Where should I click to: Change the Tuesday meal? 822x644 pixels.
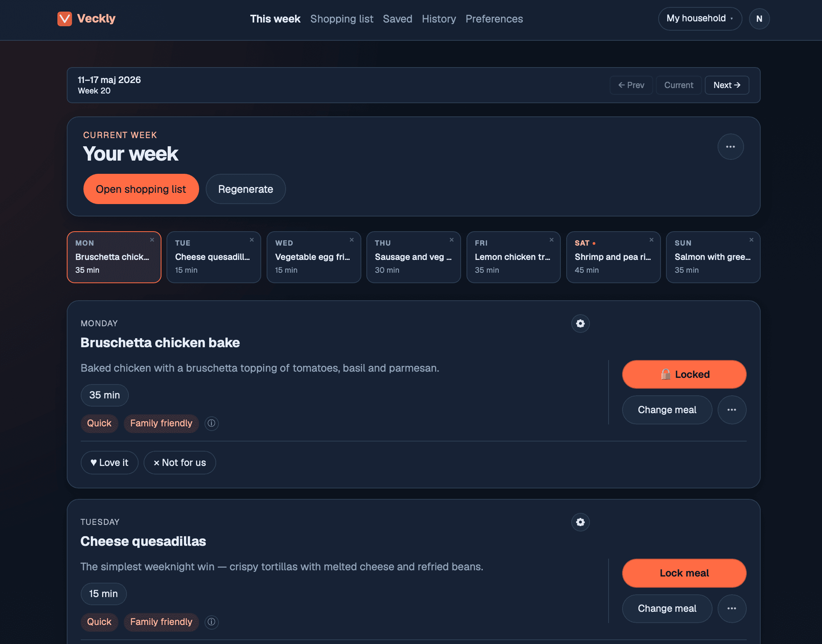click(667, 608)
